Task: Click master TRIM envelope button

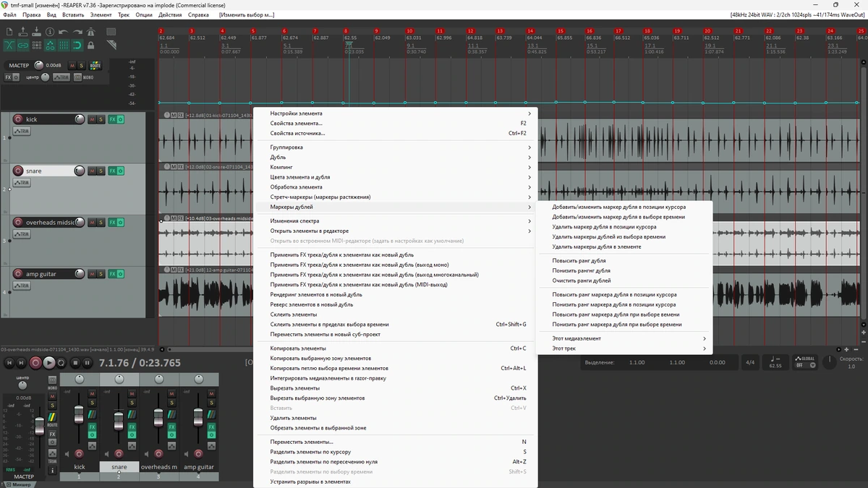Action: pyautogui.click(x=63, y=77)
